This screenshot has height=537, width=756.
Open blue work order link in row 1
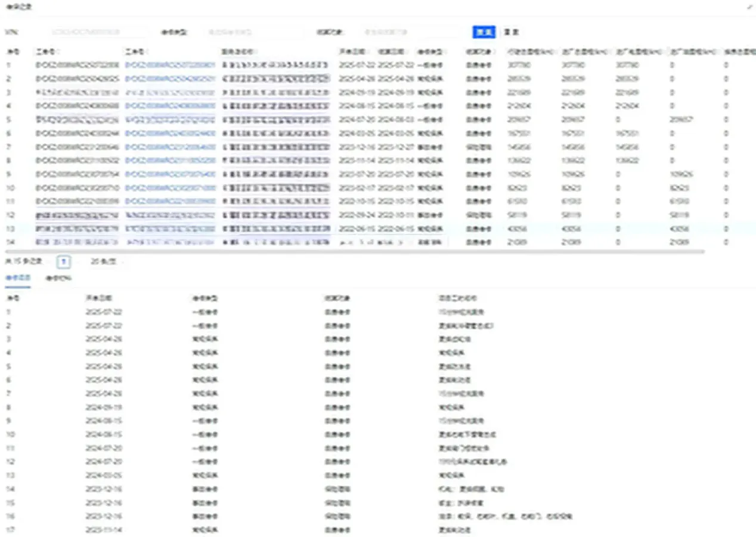pyautogui.click(x=170, y=64)
